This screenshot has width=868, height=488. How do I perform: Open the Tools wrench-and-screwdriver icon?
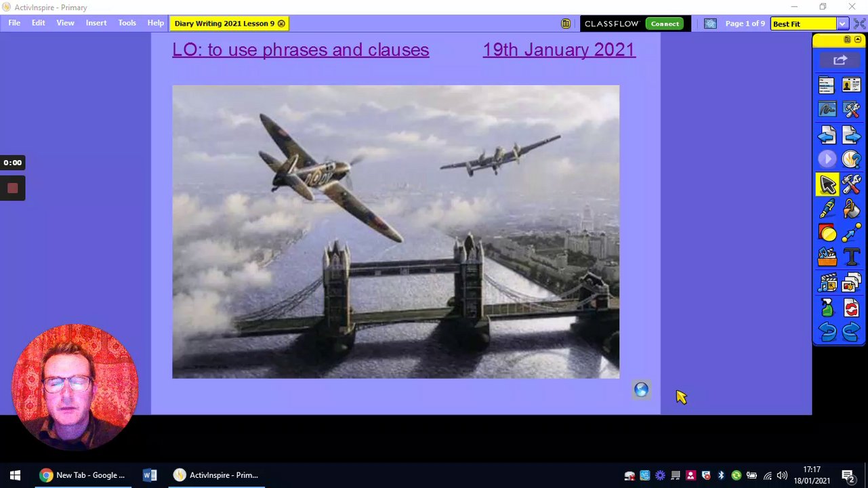[x=851, y=184]
